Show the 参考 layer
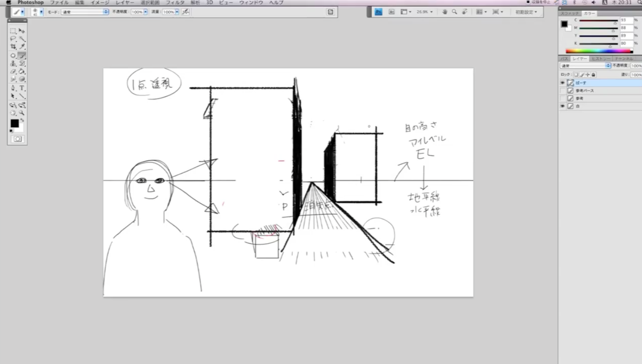 (562, 98)
